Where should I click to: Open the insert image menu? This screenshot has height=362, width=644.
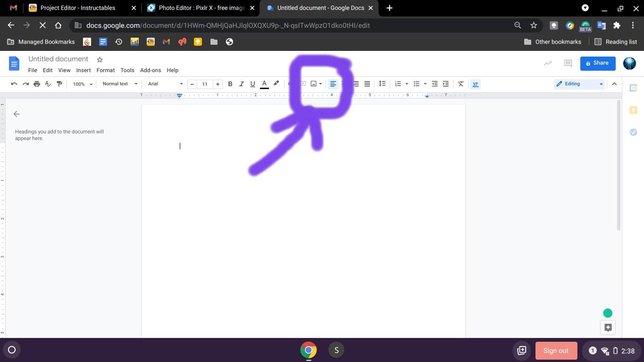315,84
